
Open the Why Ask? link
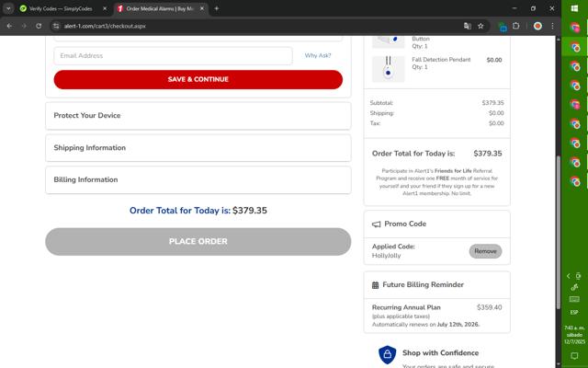(318, 55)
